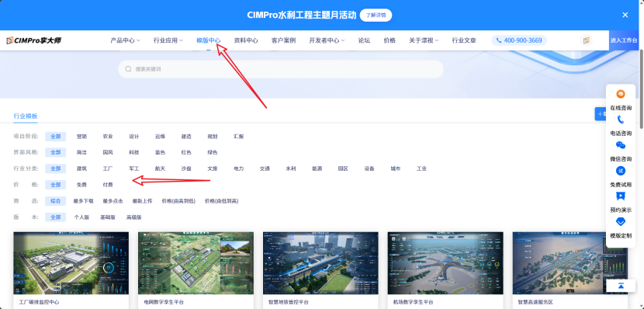Click the back-to-top arrow icon

click(x=621, y=286)
